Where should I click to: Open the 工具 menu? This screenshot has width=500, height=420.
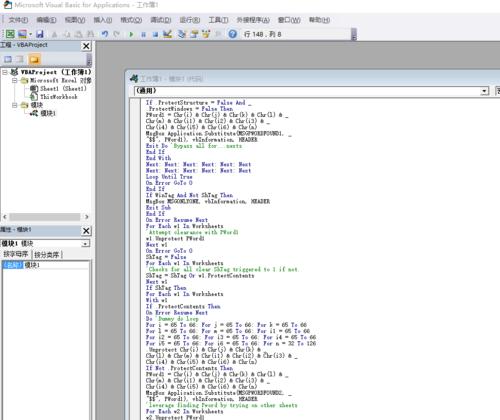[x=219, y=20]
